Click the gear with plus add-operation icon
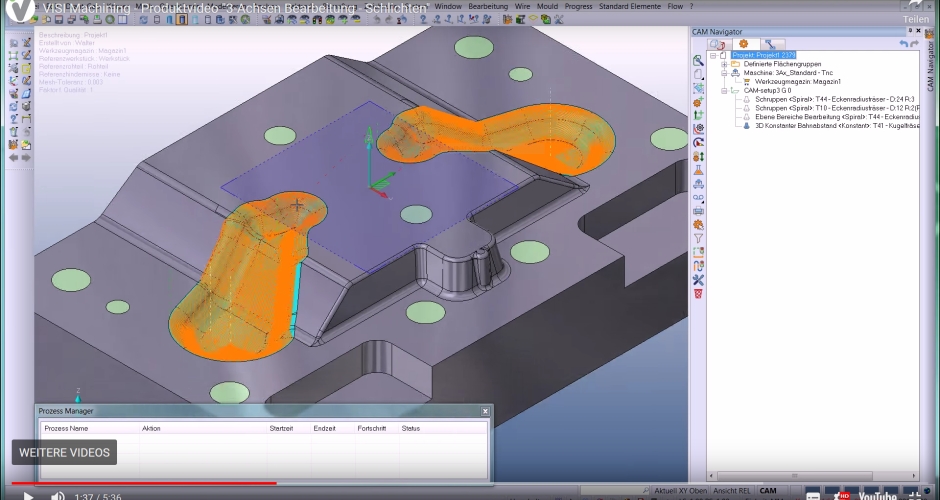This screenshot has height=500, width=940. (698, 102)
